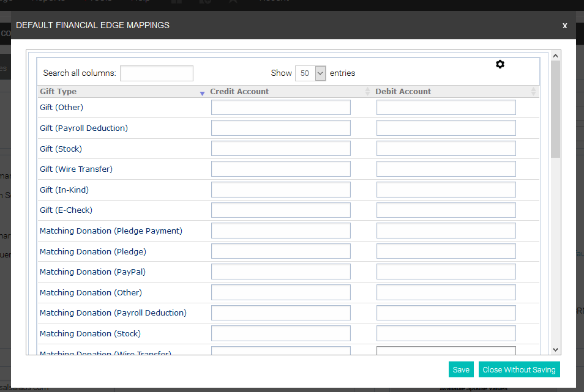Image resolution: width=584 pixels, height=392 pixels.
Task: Sort by the Debit Account column
Action: [x=456, y=92]
